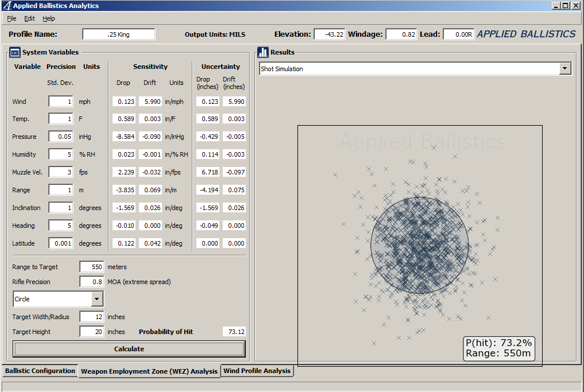
Task: Click the Applied Ballistics title bar icon
Action: pyautogui.click(x=6, y=6)
